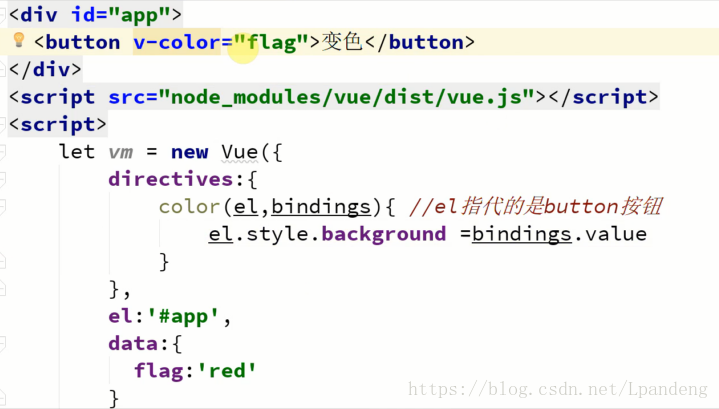Select the vm variable name
719x409 pixels.
click(x=121, y=152)
